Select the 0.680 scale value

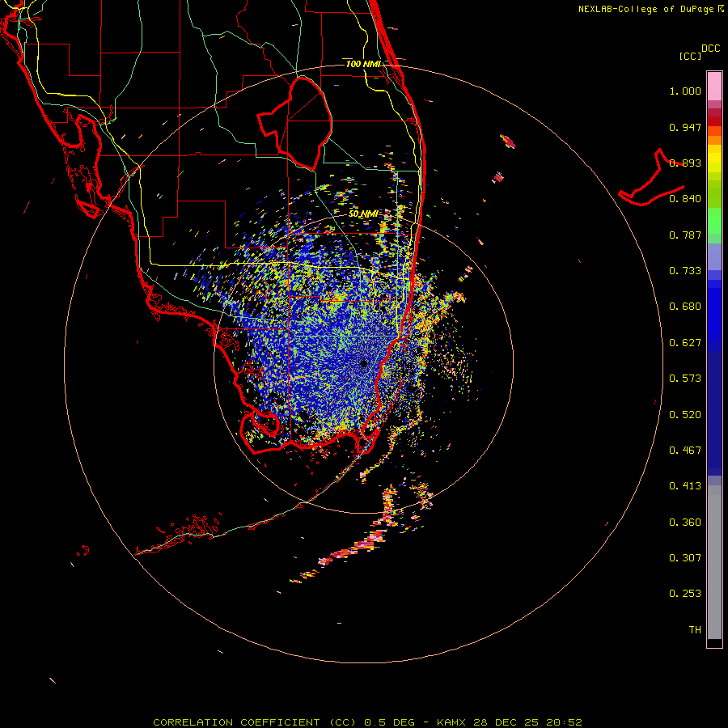click(685, 307)
